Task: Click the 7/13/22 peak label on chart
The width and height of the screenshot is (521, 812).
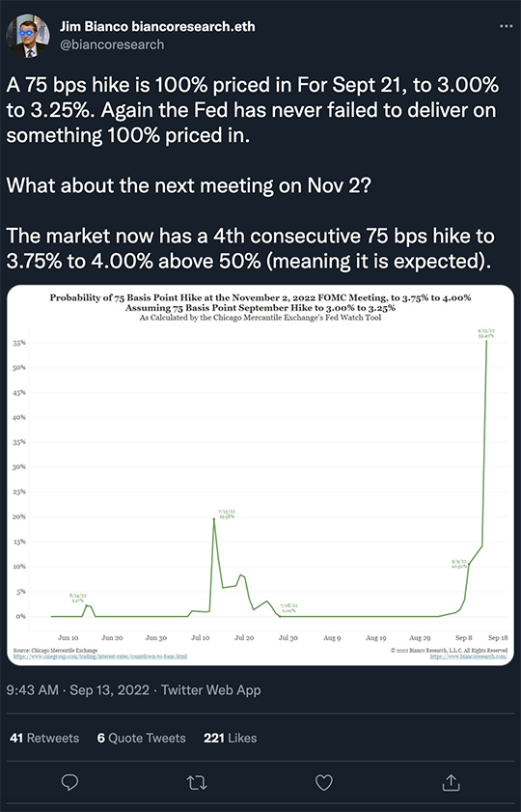Action: coord(226,514)
